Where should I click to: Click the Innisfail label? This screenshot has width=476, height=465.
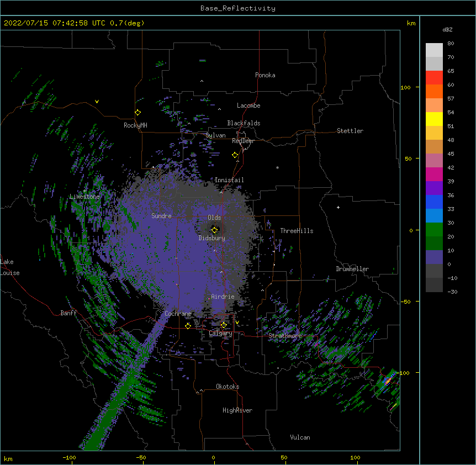tap(229, 180)
